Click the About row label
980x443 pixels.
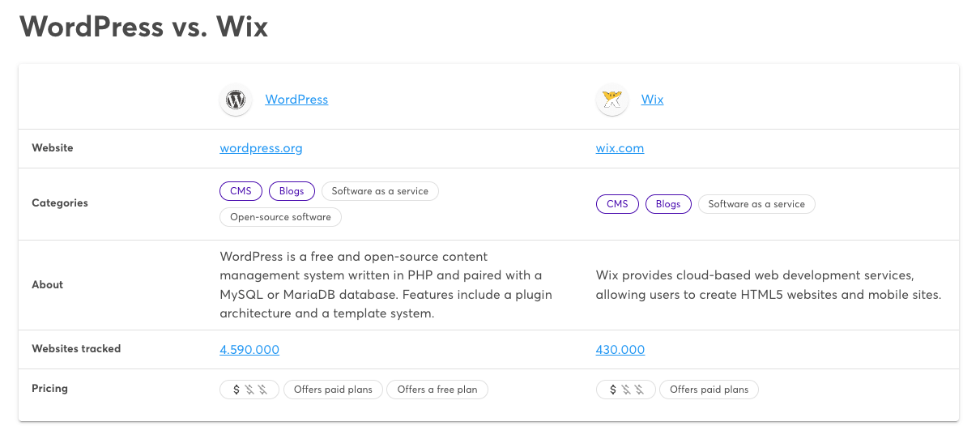click(48, 285)
